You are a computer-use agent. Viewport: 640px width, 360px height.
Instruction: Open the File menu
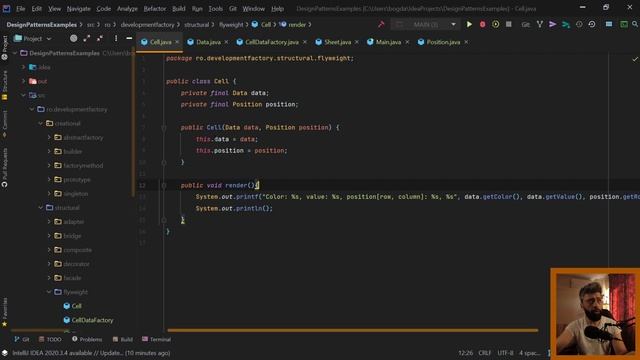[x=20, y=9]
